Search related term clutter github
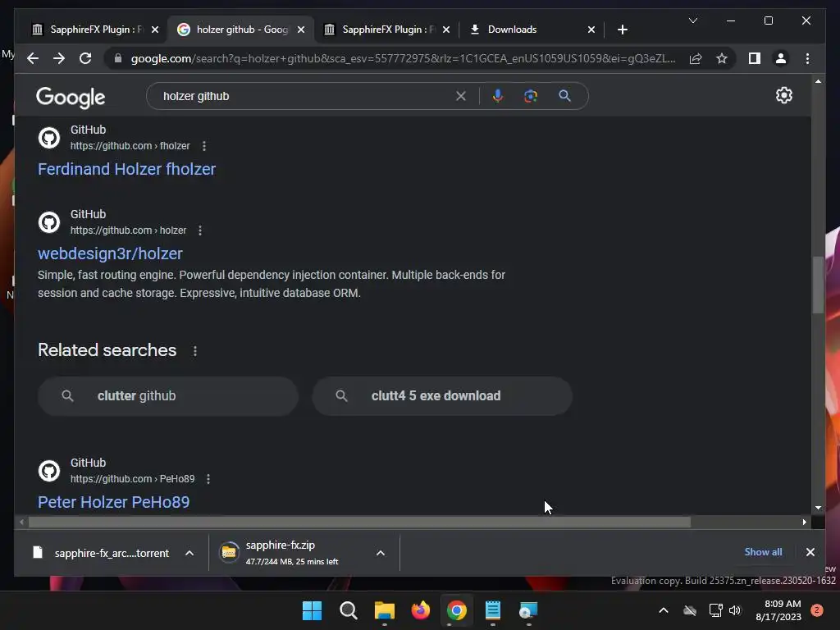 167,396
